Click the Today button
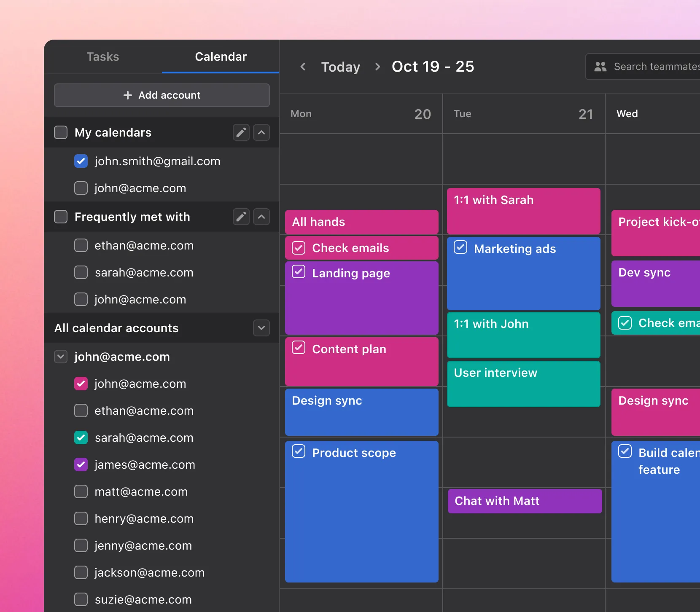700x612 pixels. (341, 67)
